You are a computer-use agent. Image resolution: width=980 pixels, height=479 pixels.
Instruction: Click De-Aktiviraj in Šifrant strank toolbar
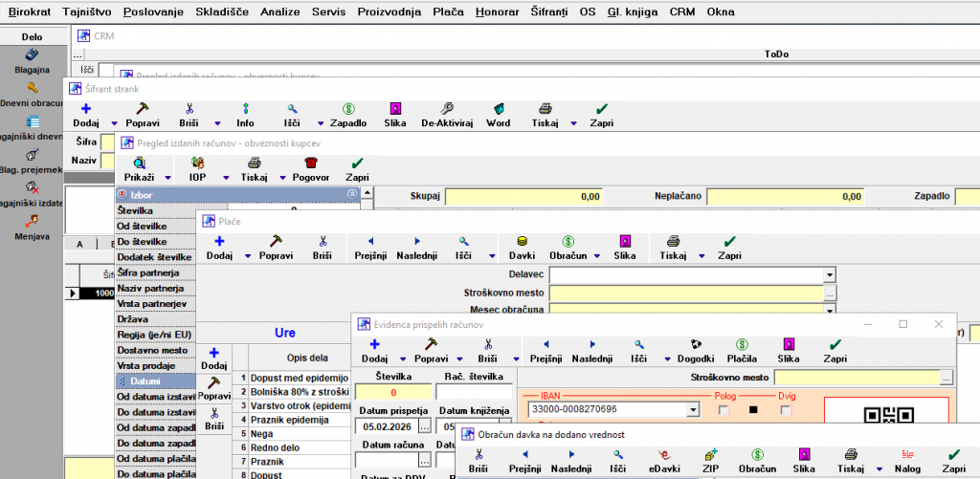447,115
